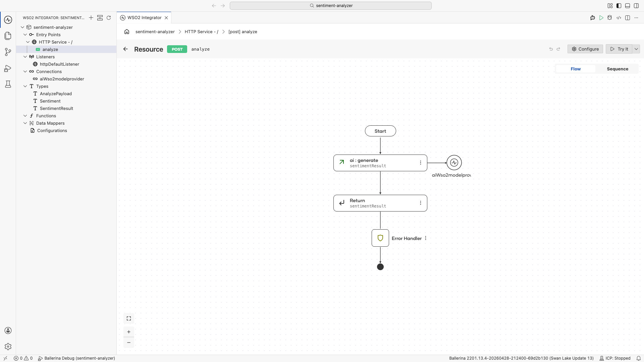
Task: Open the Testing flask icon in activity bar
Action: (x=8, y=84)
